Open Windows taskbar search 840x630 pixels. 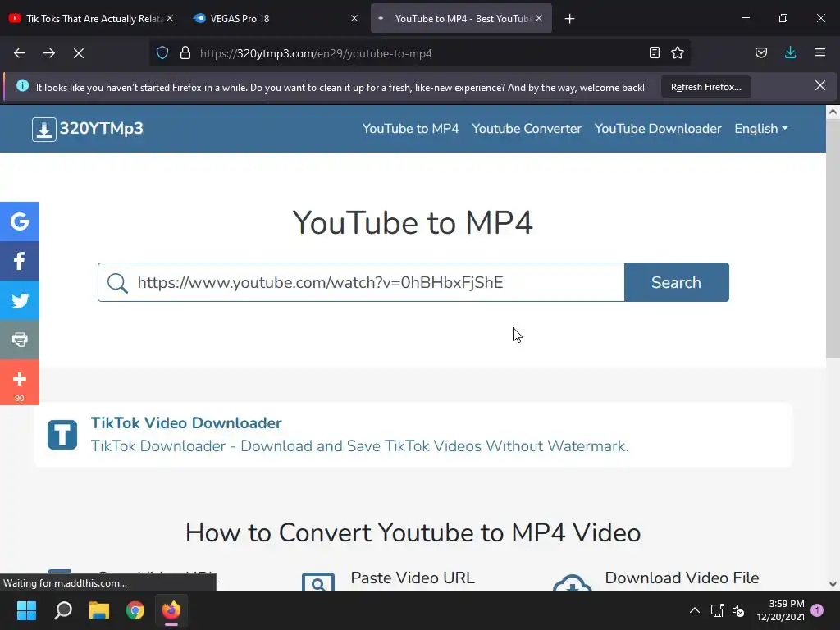(63, 610)
